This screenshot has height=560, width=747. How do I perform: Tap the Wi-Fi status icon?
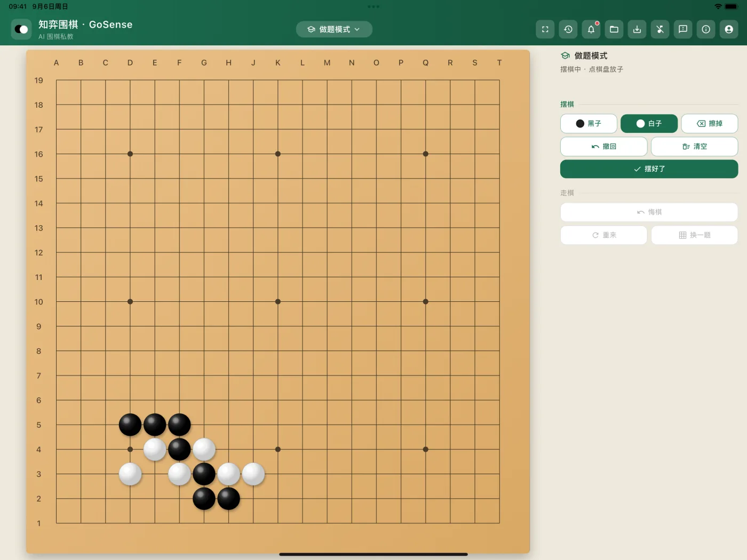718,6
